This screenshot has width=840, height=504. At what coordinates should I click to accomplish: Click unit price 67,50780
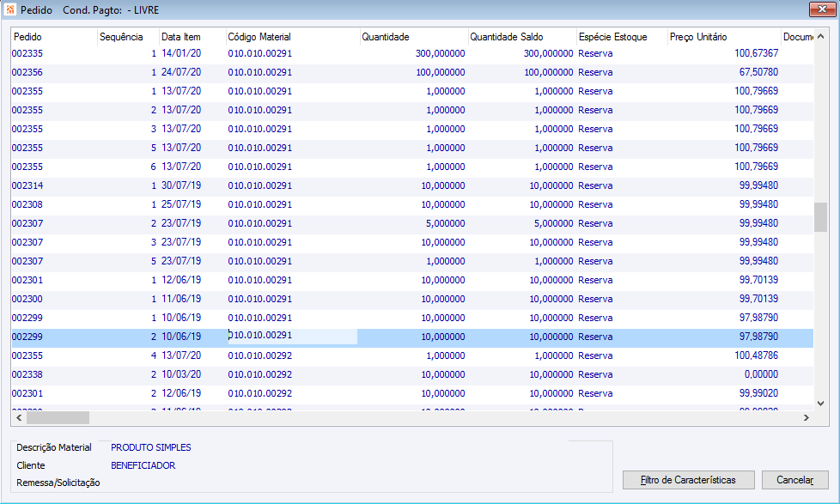coord(758,72)
